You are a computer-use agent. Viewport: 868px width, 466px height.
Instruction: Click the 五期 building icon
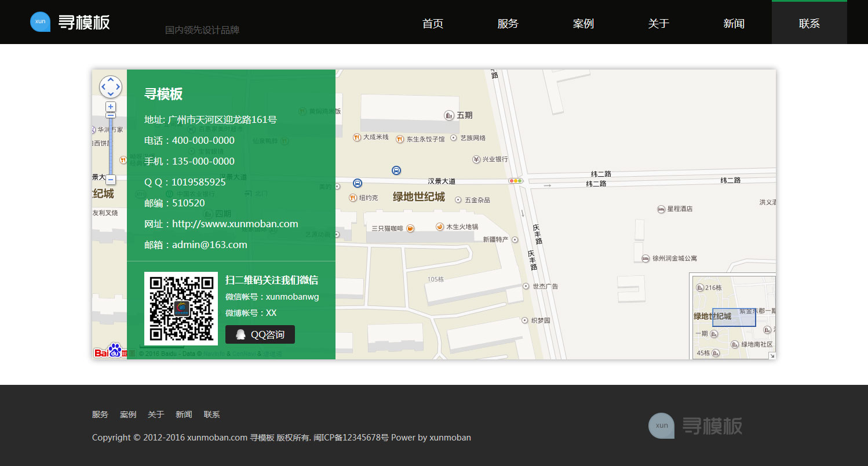449,115
